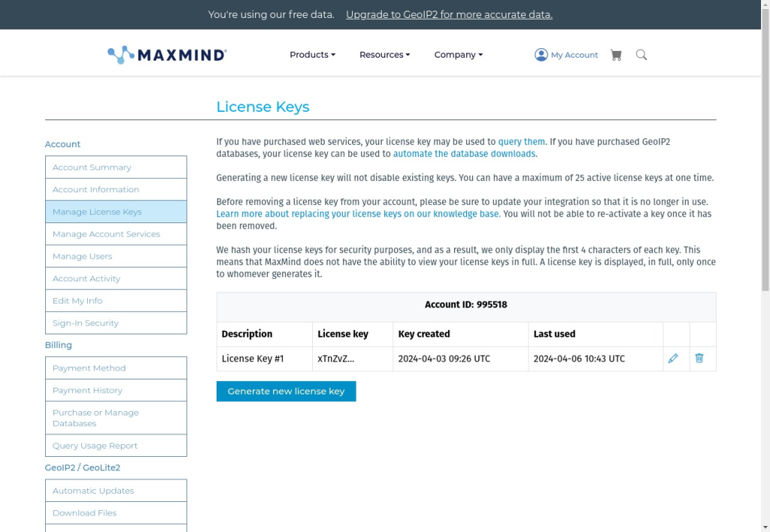Click the 'GeoIP2 / GeoLite2' section heading
Viewport: 770px width, 532px height.
tap(83, 467)
